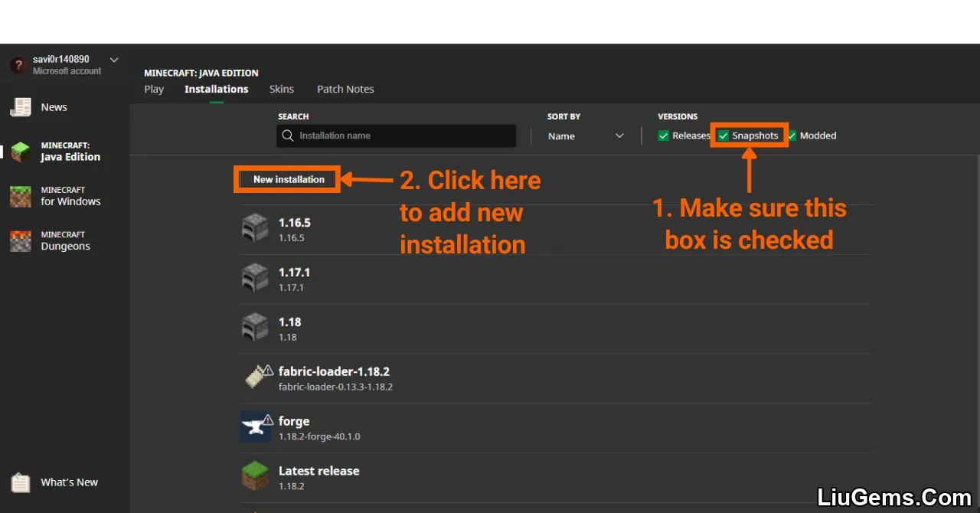
Task: Open the News section icon
Action: coord(21,107)
